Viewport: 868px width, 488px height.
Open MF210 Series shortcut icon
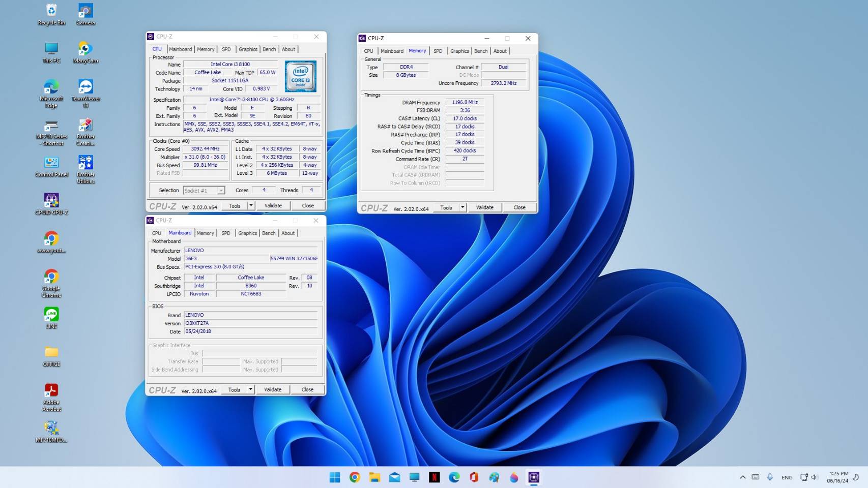pos(51,132)
